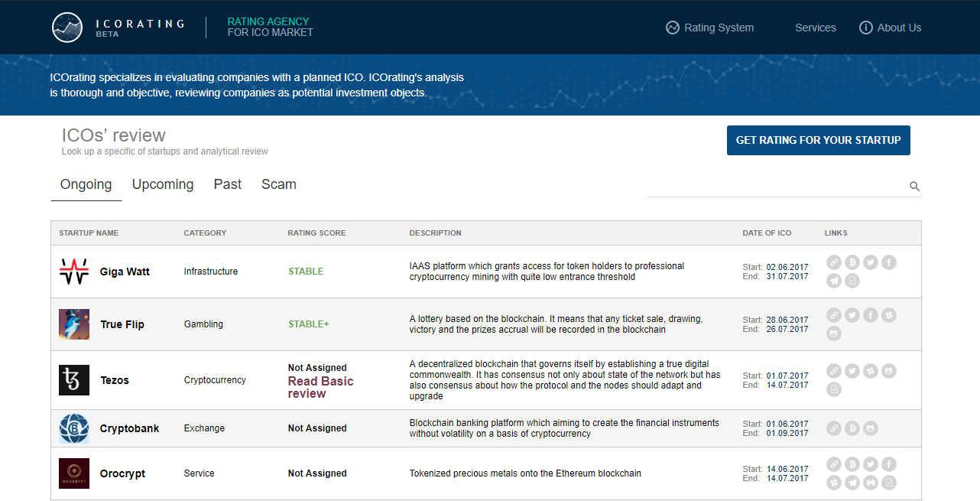
Task: Click Orocrypt's Twitter icon
Action: pyautogui.click(x=871, y=464)
